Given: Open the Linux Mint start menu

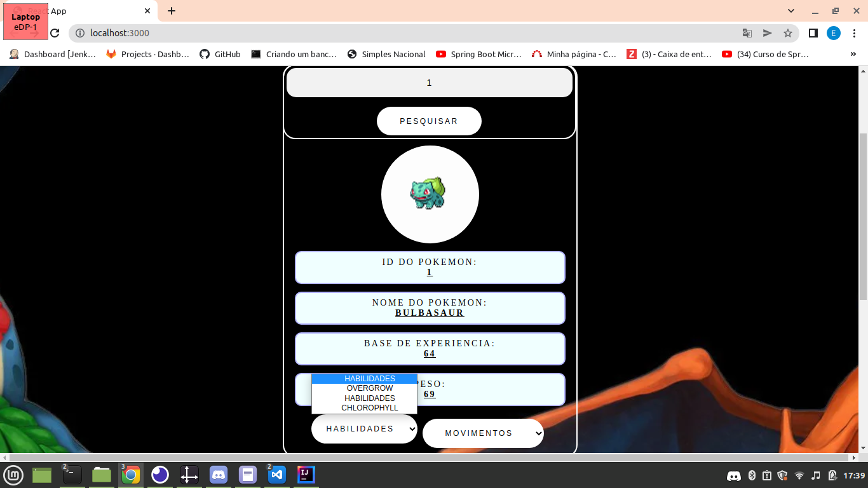Looking at the screenshot, I should [x=13, y=475].
